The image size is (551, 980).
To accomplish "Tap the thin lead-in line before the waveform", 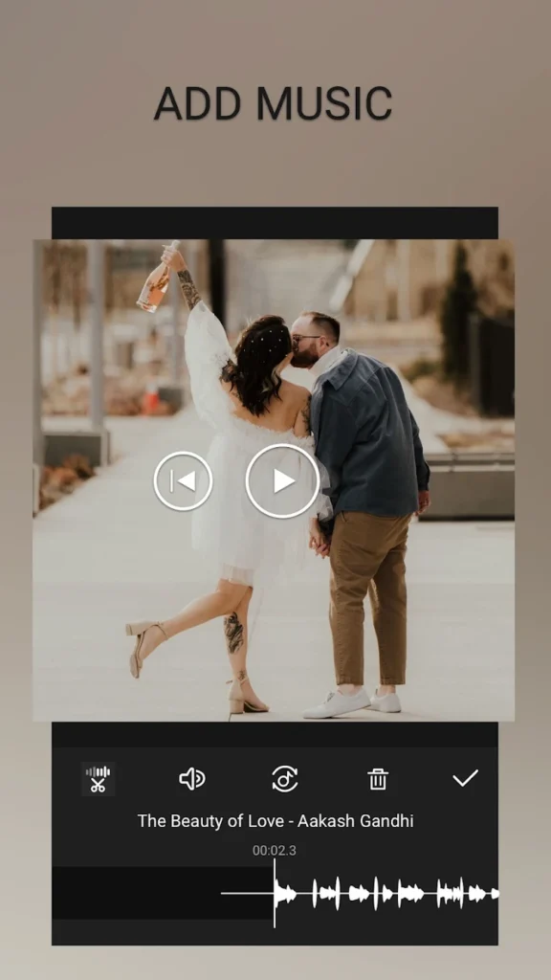I will tap(247, 893).
